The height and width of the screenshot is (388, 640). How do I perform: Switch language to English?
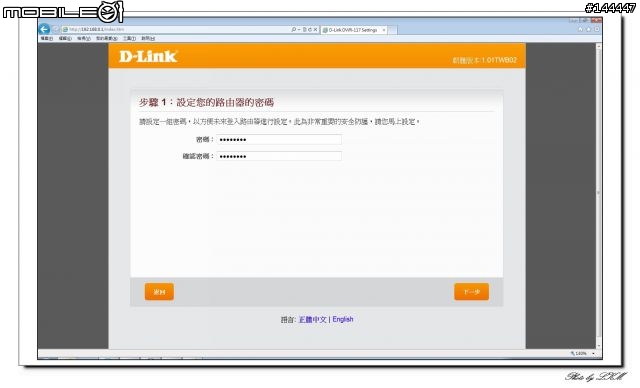(343, 319)
